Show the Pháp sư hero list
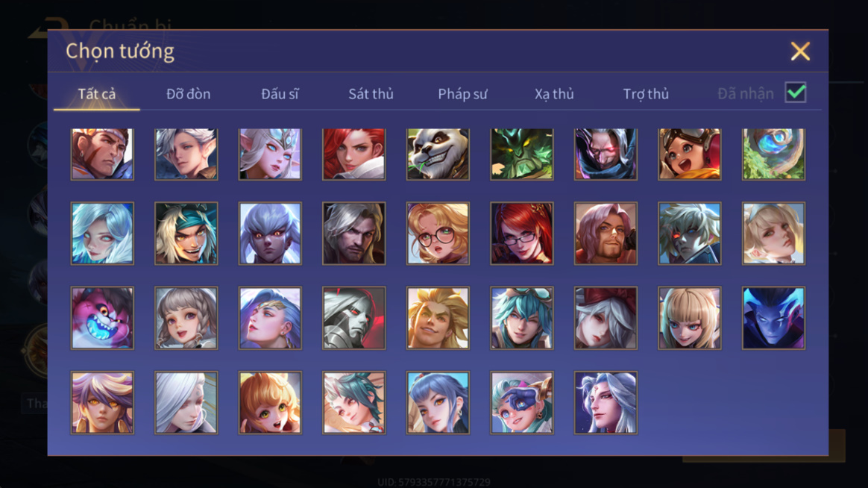This screenshot has height=488, width=868. [x=462, y=93]
